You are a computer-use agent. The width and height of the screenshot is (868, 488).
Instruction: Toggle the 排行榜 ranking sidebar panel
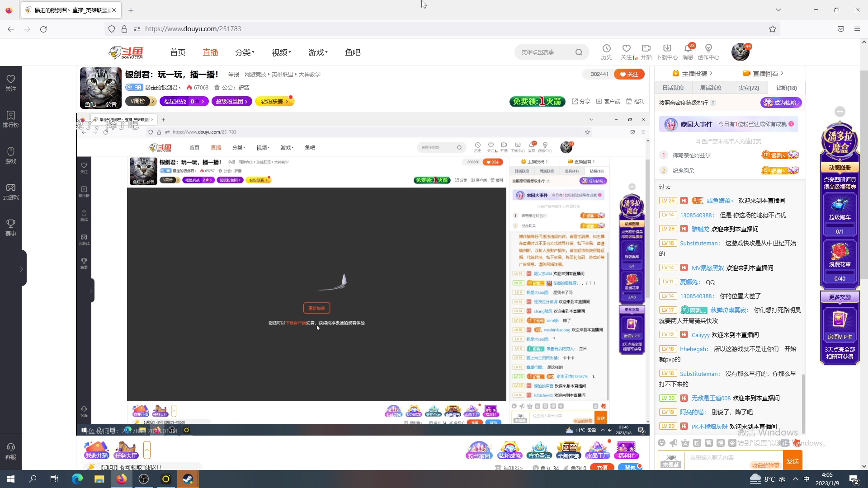(10, 118)
